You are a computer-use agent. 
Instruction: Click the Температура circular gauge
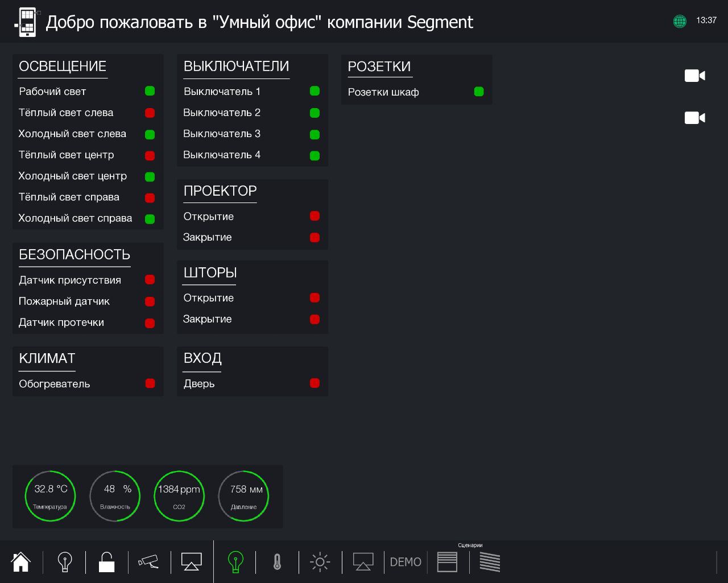(50, 496)
